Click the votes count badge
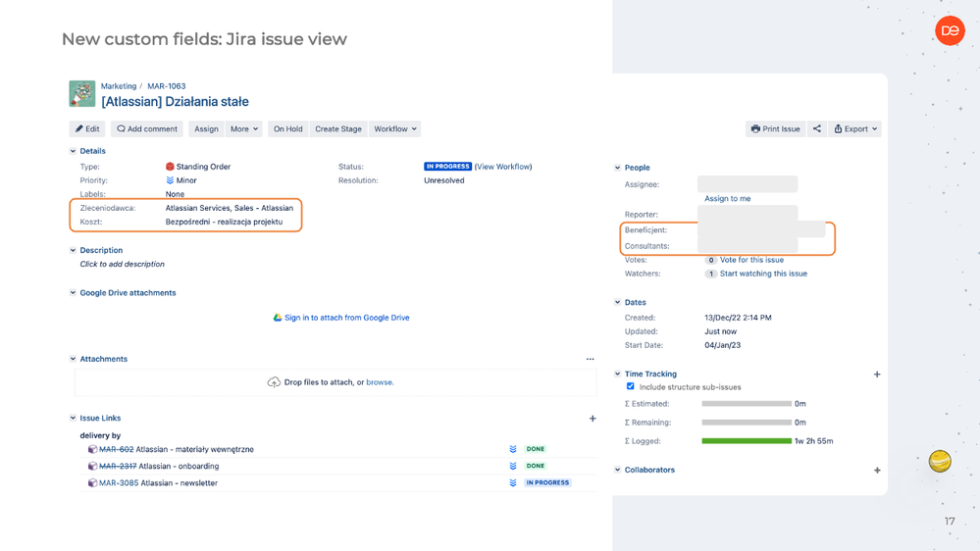980x551 pixels. point(710,260)
